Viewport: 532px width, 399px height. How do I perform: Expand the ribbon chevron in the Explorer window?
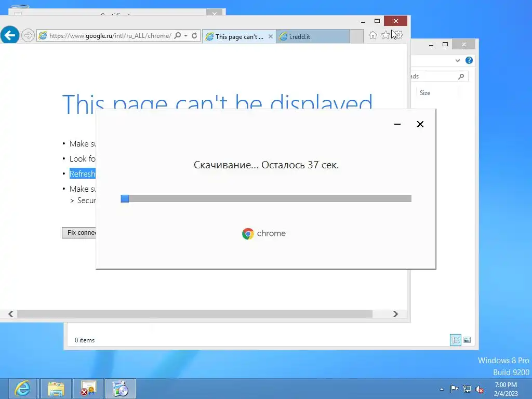tap(458, 60)
